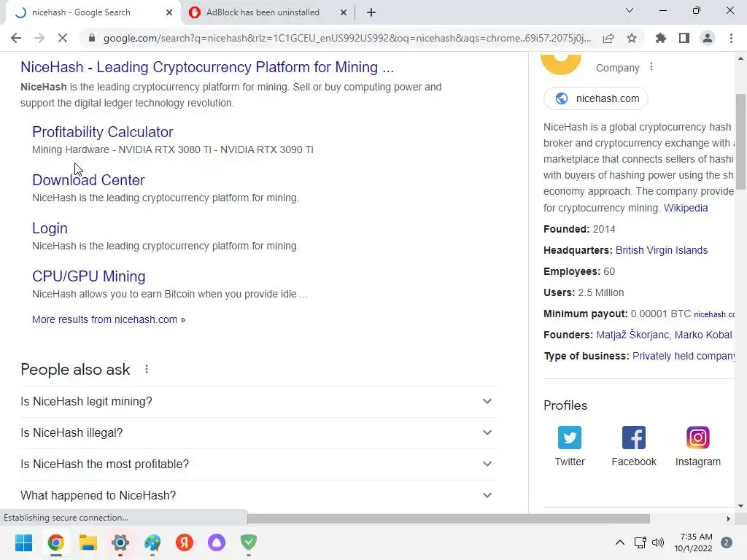Click the forward navigation arrow
Screen dimensions: 747x560
39,38
